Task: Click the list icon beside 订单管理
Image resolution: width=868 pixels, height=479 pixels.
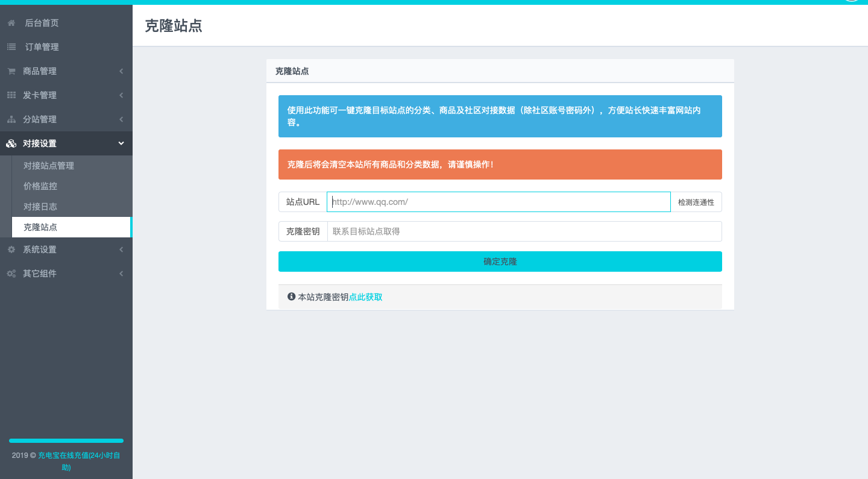Action: click(11, 47)
